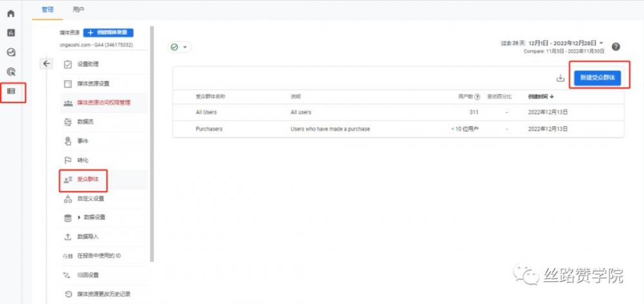Expand the 数据设置 tree arrow
The height and width of the screenshot is (304, 644).
click(79, 217)
